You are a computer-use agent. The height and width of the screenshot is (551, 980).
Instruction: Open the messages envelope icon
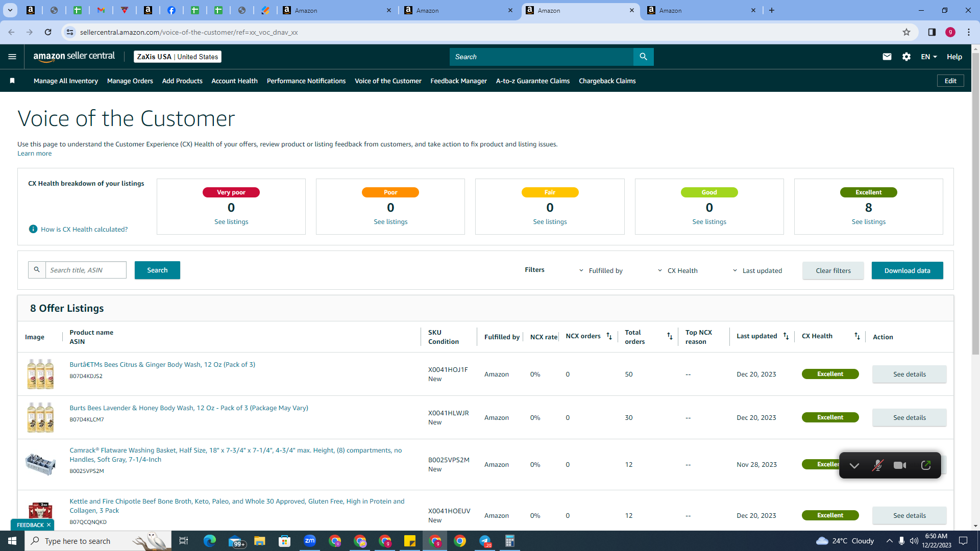click(887, 57)
